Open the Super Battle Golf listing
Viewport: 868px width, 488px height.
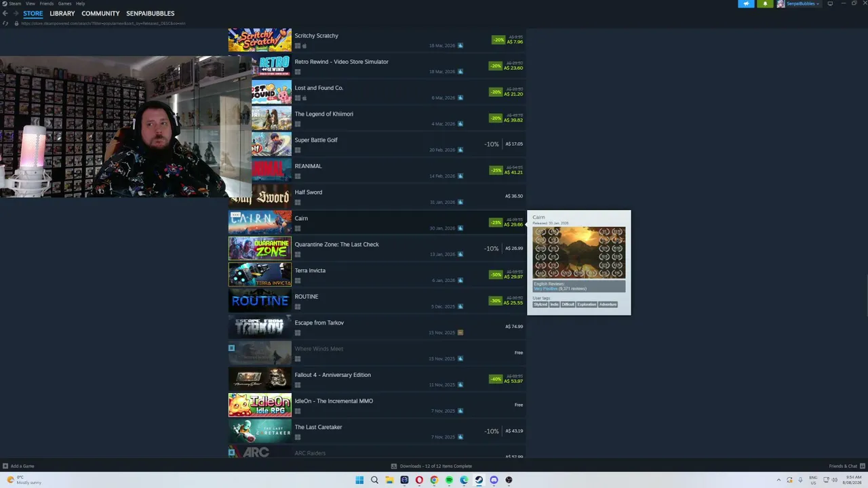pyautogui.click(x=378, y=145)
